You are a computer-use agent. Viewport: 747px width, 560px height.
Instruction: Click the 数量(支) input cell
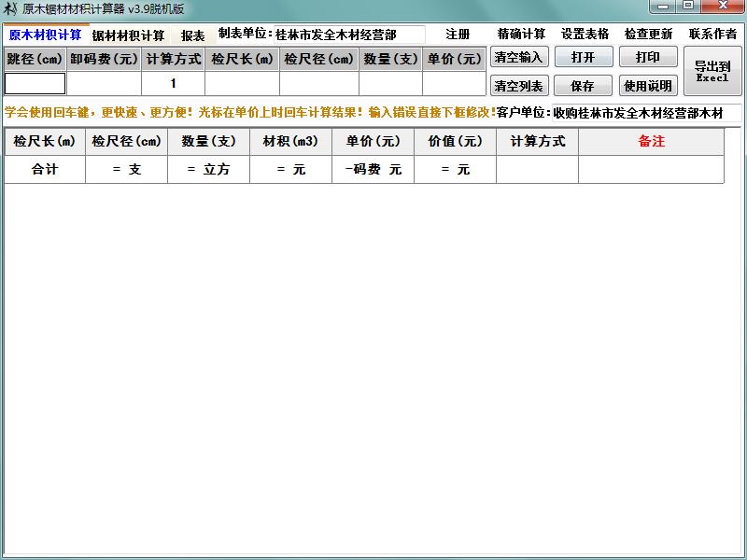click(x=390, y=83)
